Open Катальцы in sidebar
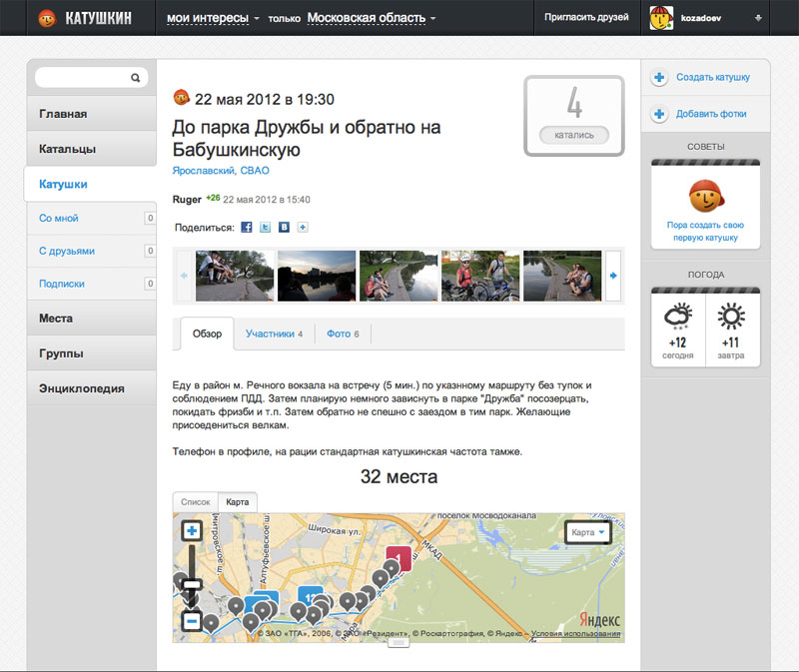 tap(92, 149)
